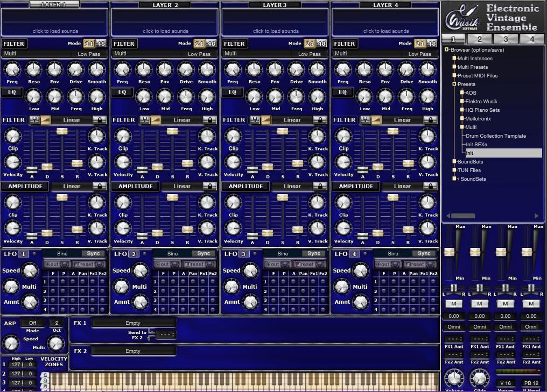This screenshot has width=547, height=392.
Task: Open the ARP Mode Off selector
Action: pyautogui.click(x=32, y=323)
